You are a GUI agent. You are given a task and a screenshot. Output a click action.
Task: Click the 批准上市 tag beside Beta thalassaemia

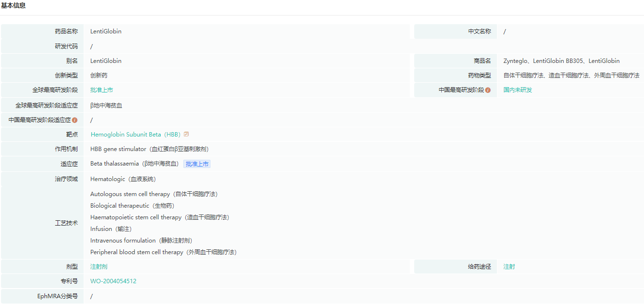(197, 164)
